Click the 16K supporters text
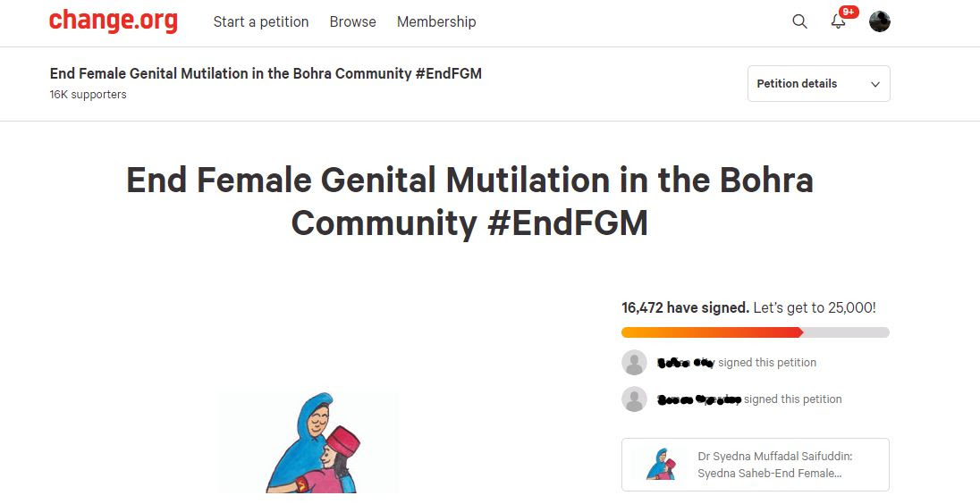The height and width of the screenshot is (504, 980). 89,95
